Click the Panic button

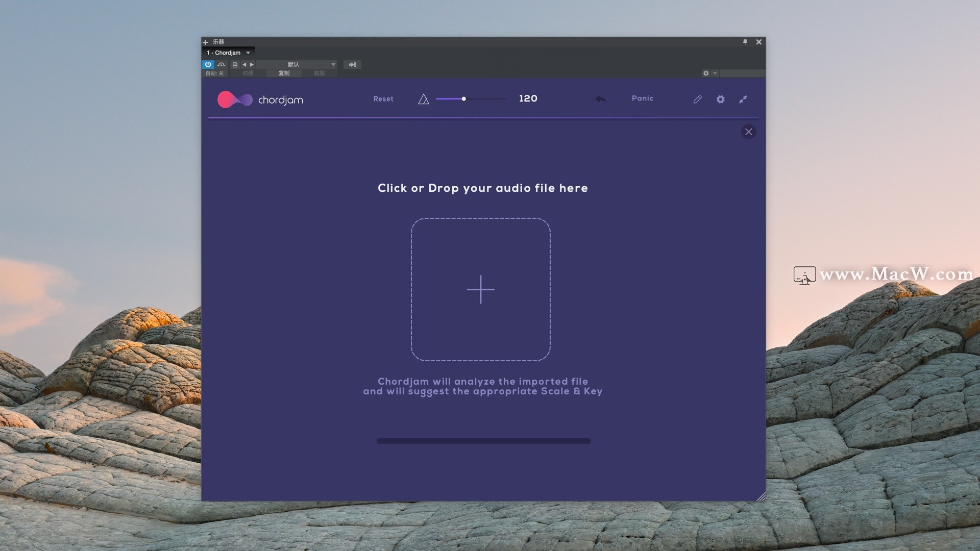(642, 98)
